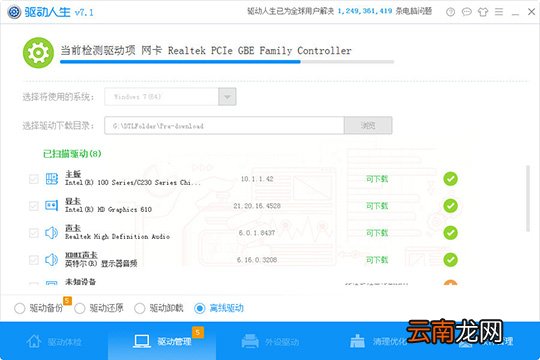Toggle the 声卡 Realtek Audio checkbox
This screenshot has height=360, width=540.
tap(34, 233)
